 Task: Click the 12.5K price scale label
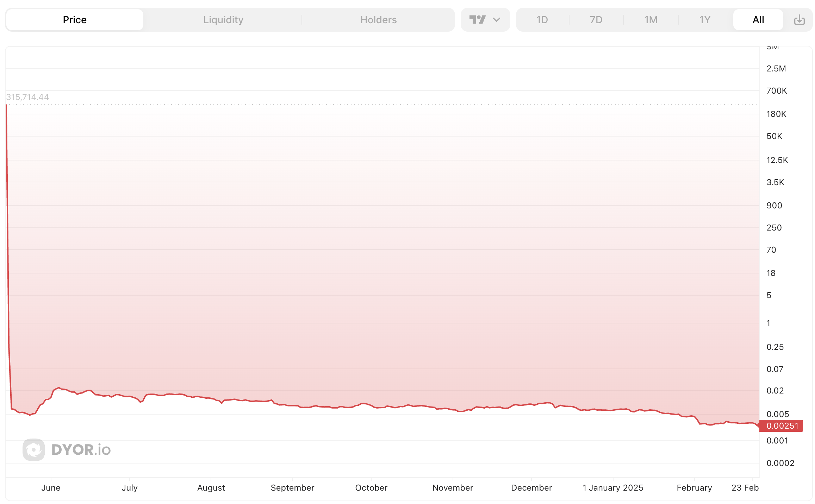click(x=777, y=160)
